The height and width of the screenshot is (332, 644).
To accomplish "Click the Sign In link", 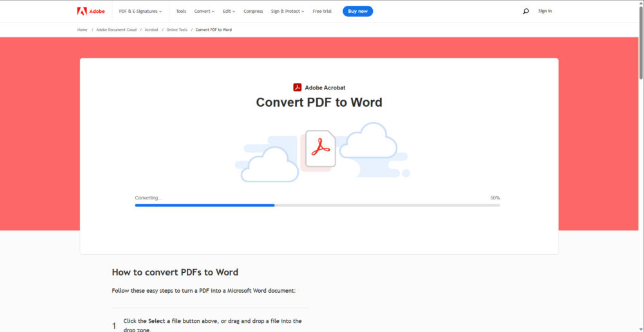I will coord(545,11).
